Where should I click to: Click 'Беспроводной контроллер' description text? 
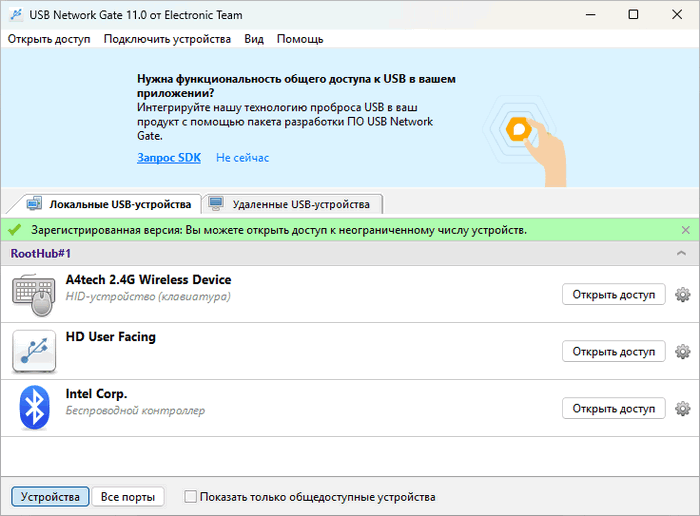click(x=135, y=410)
